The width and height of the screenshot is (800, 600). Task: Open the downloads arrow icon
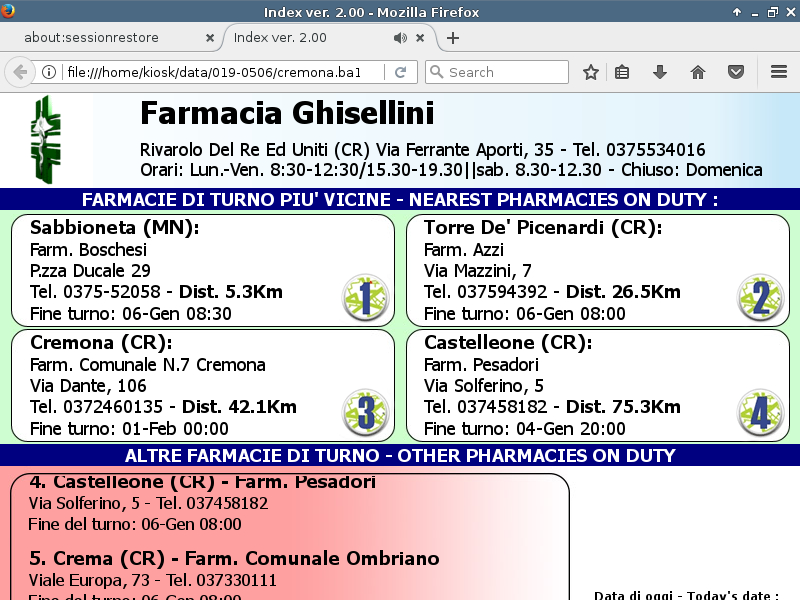[x=660, y=72]
